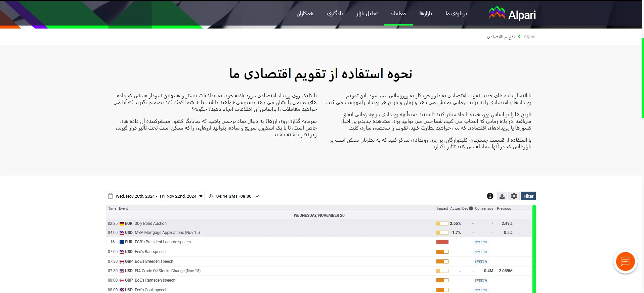Open Fed's Barr speech event

pos(150,252)
